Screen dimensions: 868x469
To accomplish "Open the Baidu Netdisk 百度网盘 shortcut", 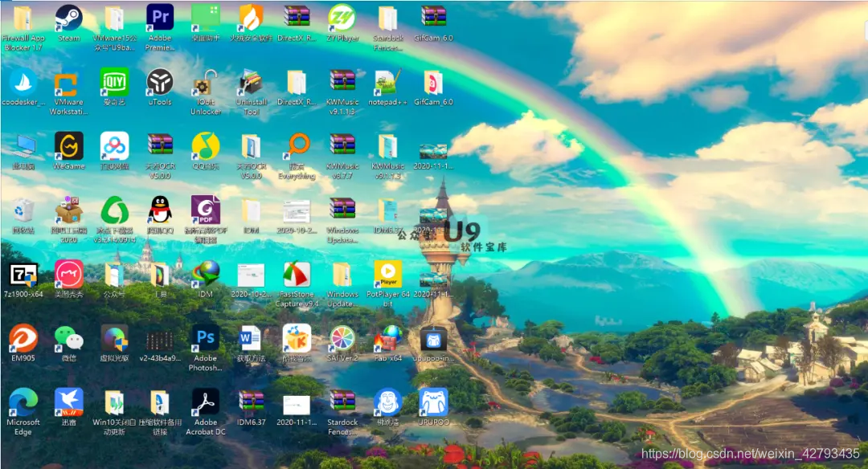I will (x=115, y=146).
